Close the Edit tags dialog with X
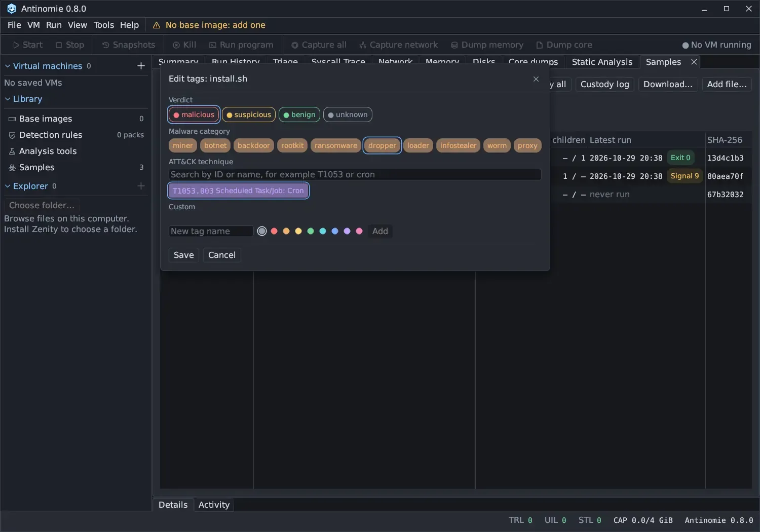Screen dimensions: 760x532 [x=536, y=79]
